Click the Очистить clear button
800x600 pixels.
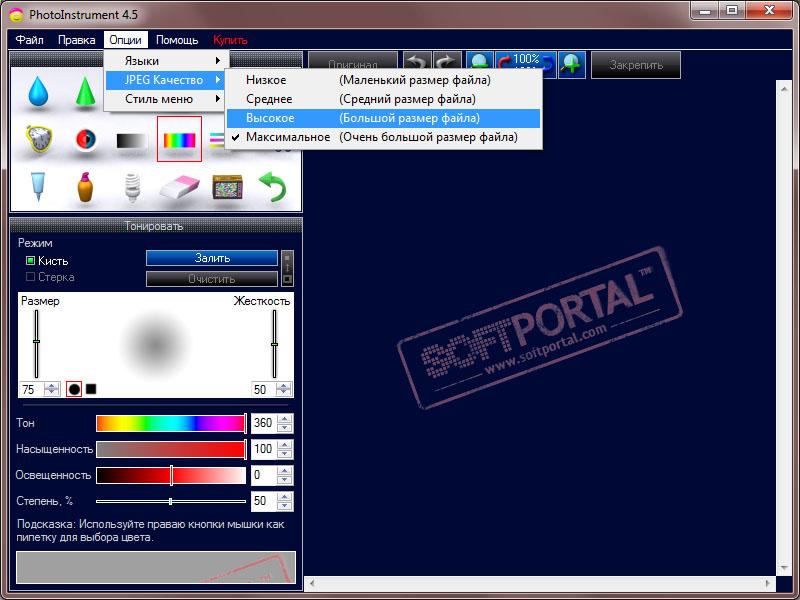point(212,279)
